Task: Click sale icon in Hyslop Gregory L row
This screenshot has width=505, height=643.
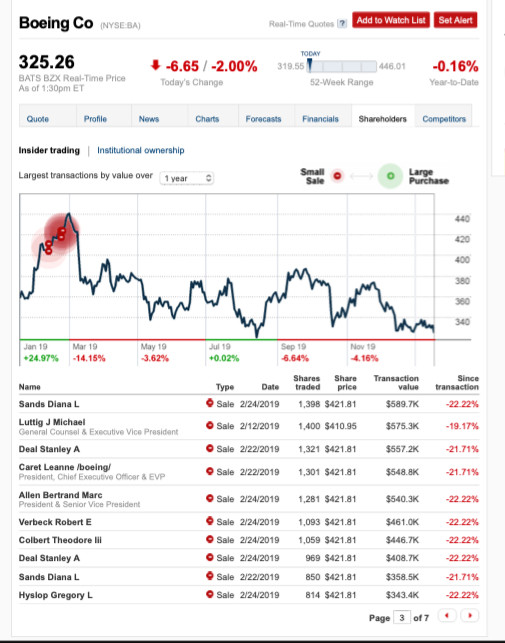Action: point(210,594)
